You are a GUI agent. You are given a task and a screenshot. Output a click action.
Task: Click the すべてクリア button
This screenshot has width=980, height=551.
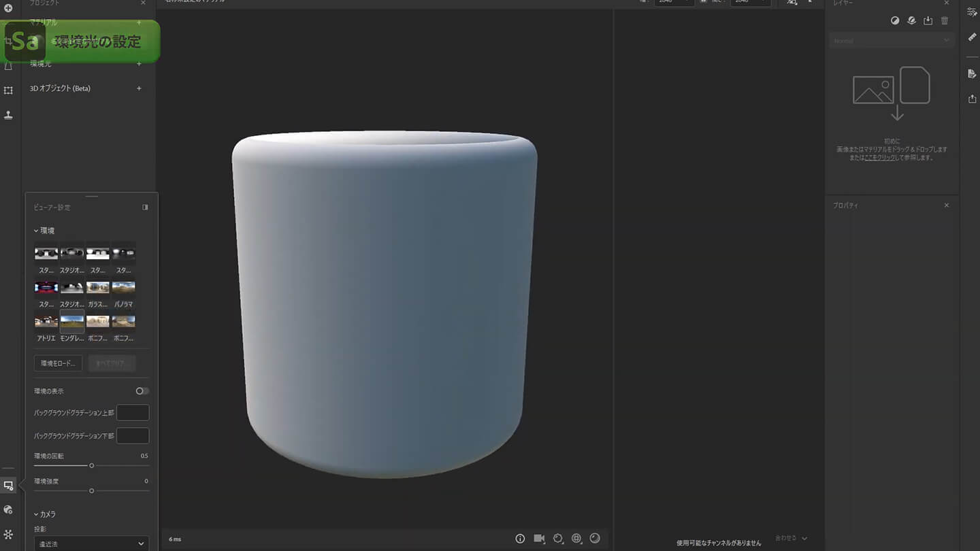tap(112, 363)
